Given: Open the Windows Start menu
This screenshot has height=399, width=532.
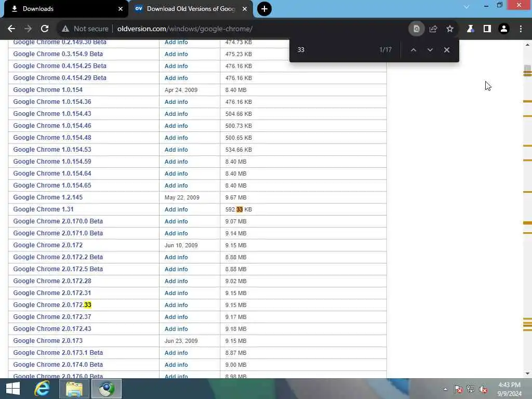Looking at the screenshot, I should [x=13, y=389].
